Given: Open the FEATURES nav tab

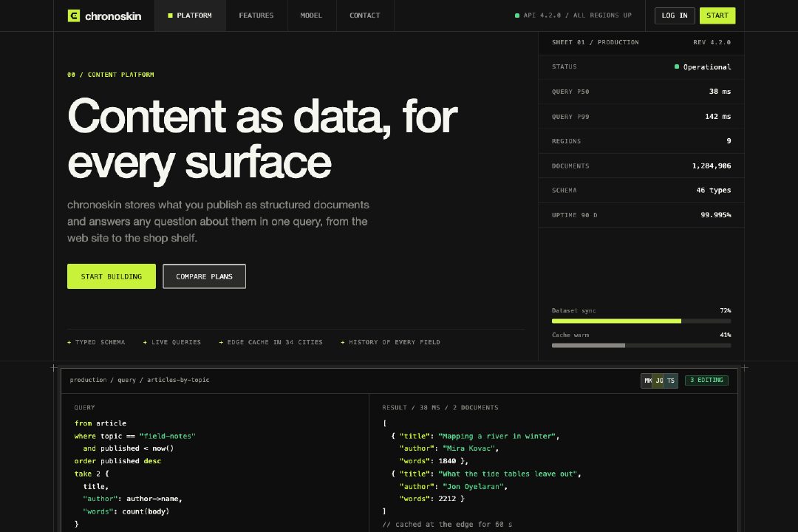Looking at the screenshot, I should pos(256,16).
